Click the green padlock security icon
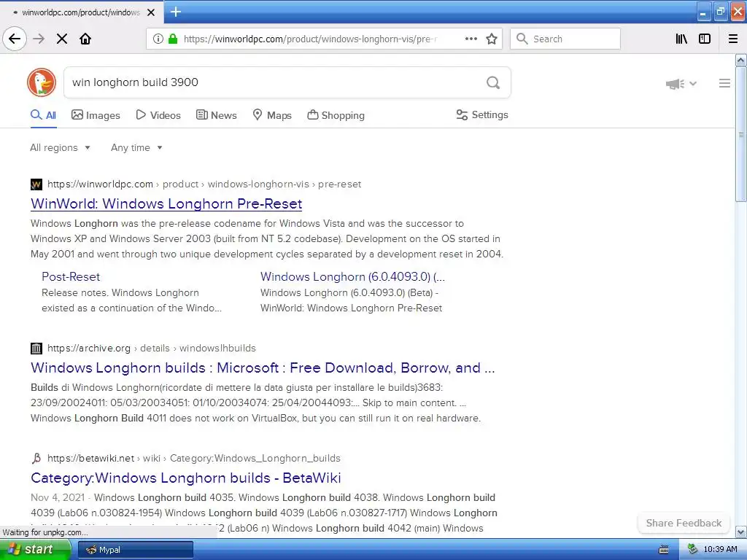Image resolution: width=747 pixels, height=560 pixels. click(173, 39)
